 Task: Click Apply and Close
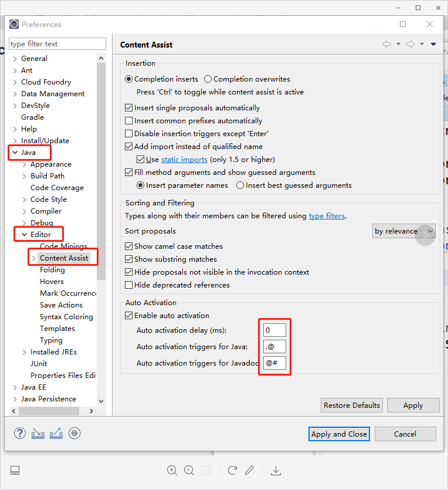coord(339,434)
